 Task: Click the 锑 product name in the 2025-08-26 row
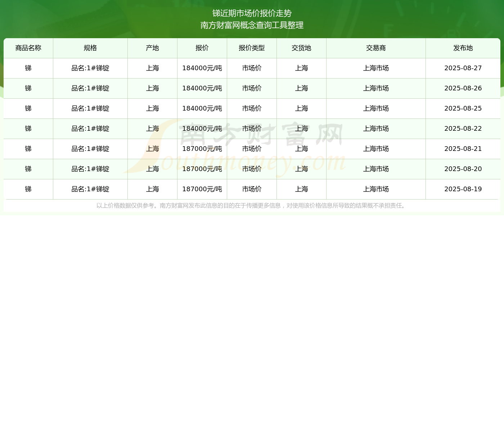28,88
